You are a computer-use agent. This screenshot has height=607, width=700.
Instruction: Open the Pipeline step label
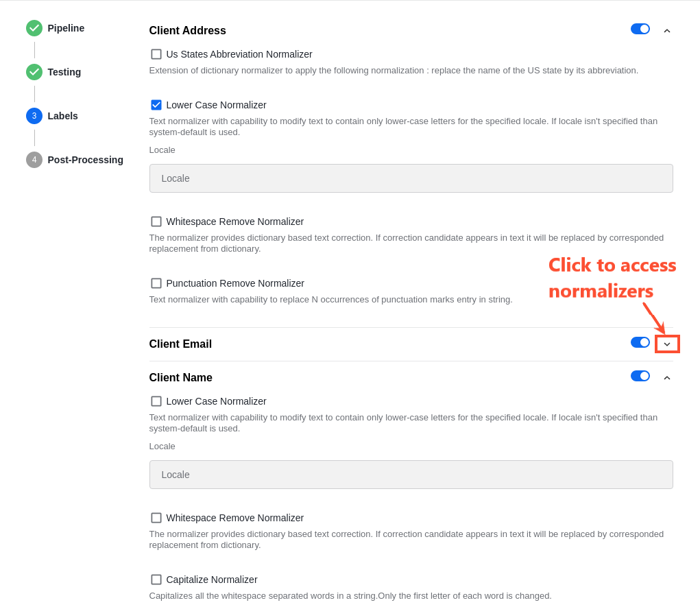coord(66,28)
